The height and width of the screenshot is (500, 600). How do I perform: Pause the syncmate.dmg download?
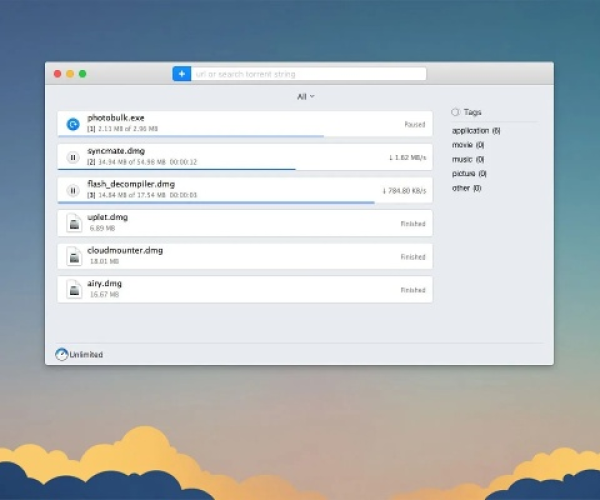[73, 157]
